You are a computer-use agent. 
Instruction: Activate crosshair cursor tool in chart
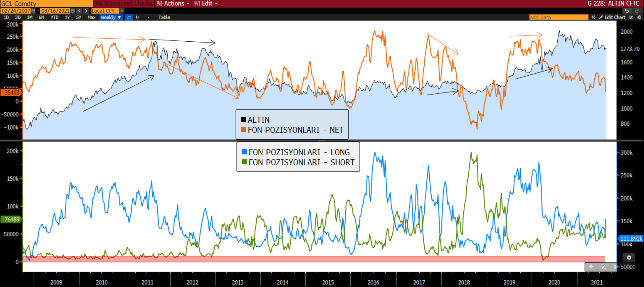(x=591, y=267)
